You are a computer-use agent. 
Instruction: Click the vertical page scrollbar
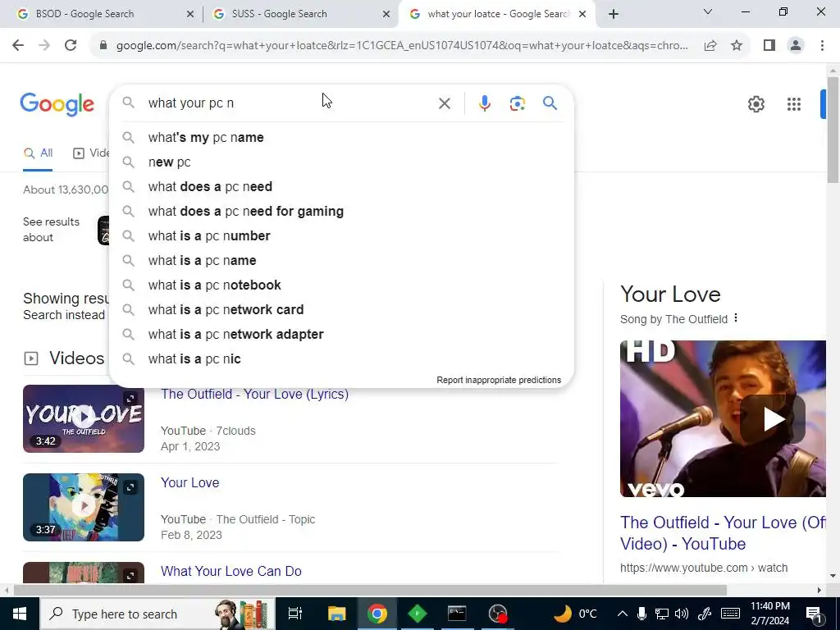(x=833, y=129)
